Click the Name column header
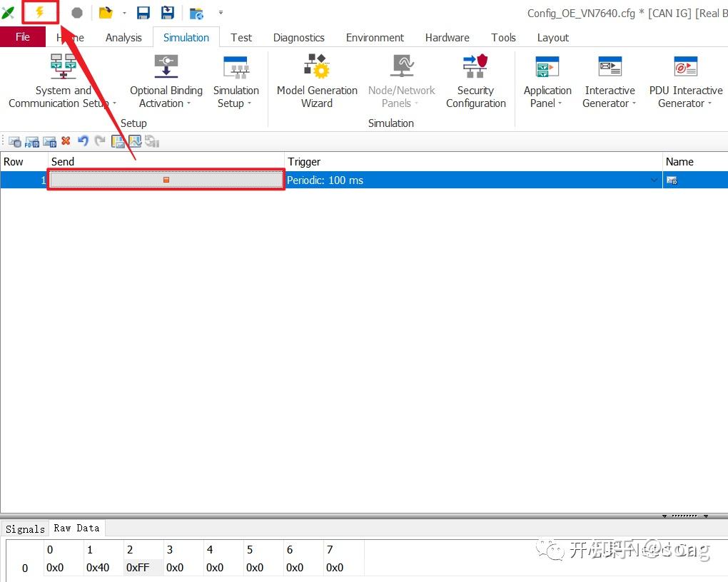The height and width of the screenshot is (582, 728). (x=695, y=161)
